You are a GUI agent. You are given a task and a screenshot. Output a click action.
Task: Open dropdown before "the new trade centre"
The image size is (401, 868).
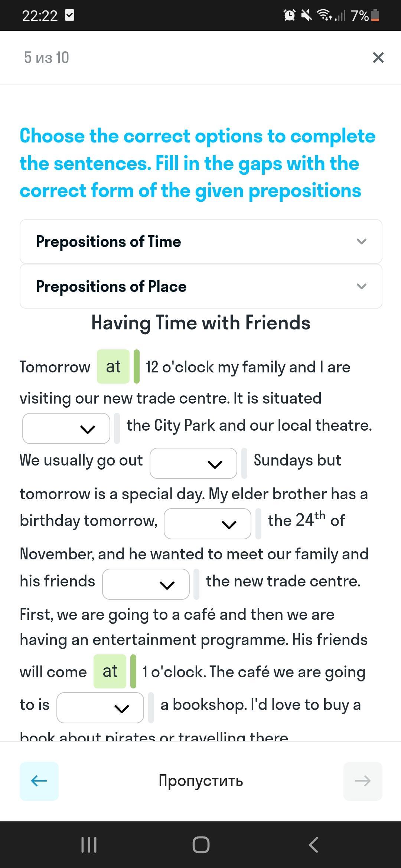coord(146,584)
